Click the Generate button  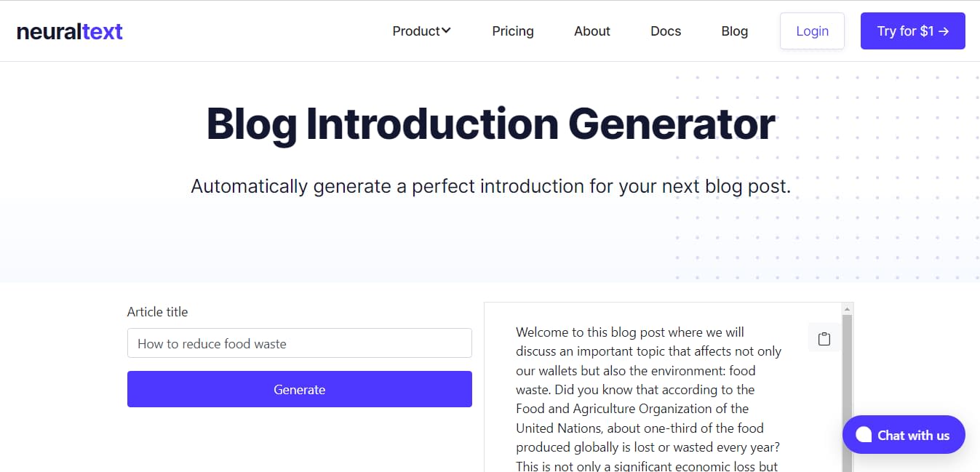pyautogui.click(x=299, y=389)
